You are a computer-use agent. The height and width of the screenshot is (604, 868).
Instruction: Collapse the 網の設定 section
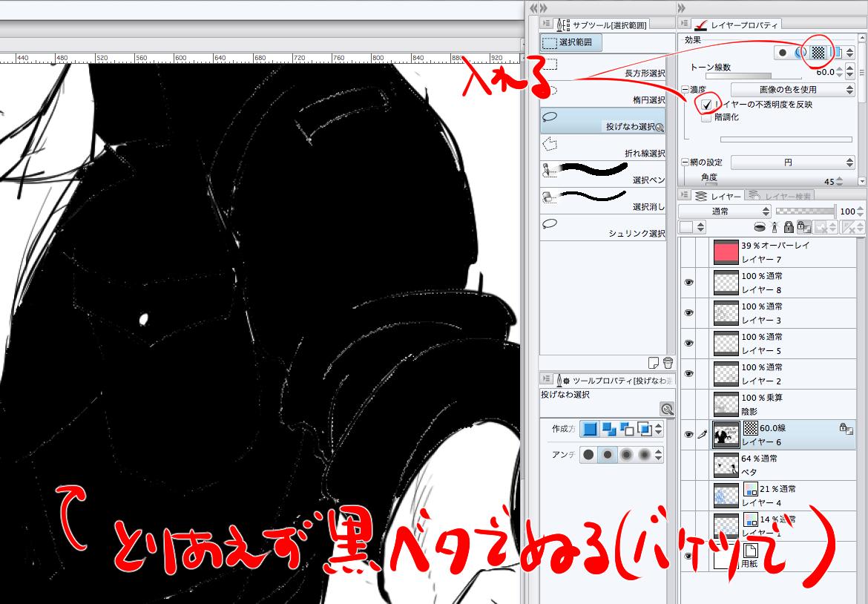pos(685,163)
